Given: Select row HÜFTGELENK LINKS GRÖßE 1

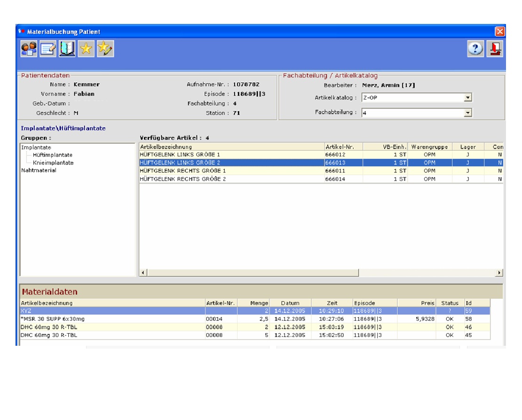Looking at the screenshot, I should click(x=321, y=155).
